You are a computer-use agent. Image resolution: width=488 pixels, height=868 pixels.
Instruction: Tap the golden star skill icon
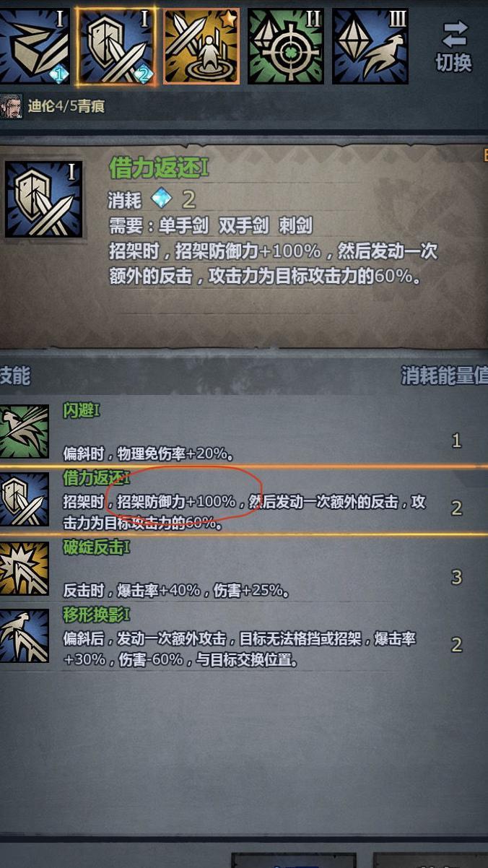click(x=201, y=46)
